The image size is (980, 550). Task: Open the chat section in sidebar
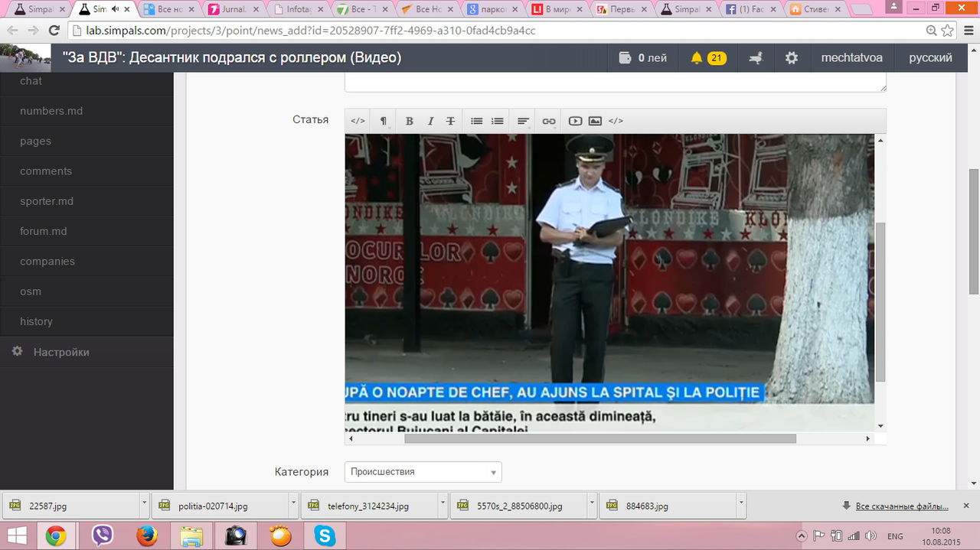pyautogui.click(x=87, y=81)
